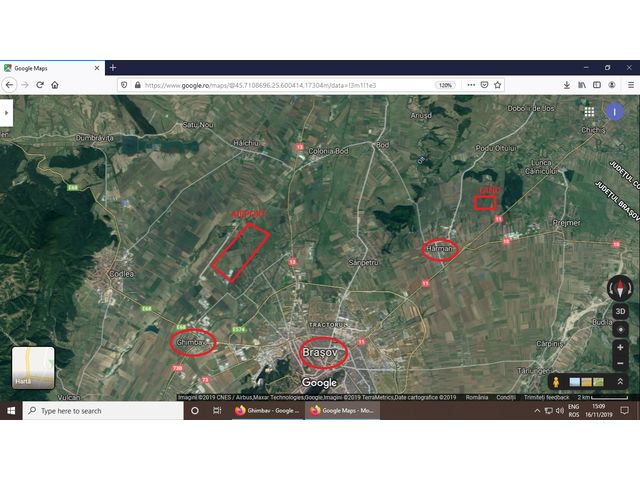
Task: Switch map to 3D view
Action: point(620,311)
